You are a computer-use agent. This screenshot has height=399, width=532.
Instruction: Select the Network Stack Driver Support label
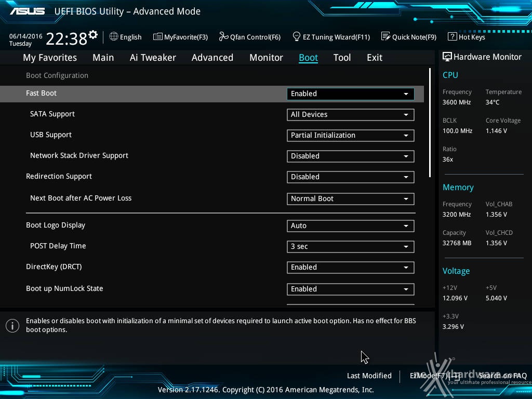click(79, 156)
